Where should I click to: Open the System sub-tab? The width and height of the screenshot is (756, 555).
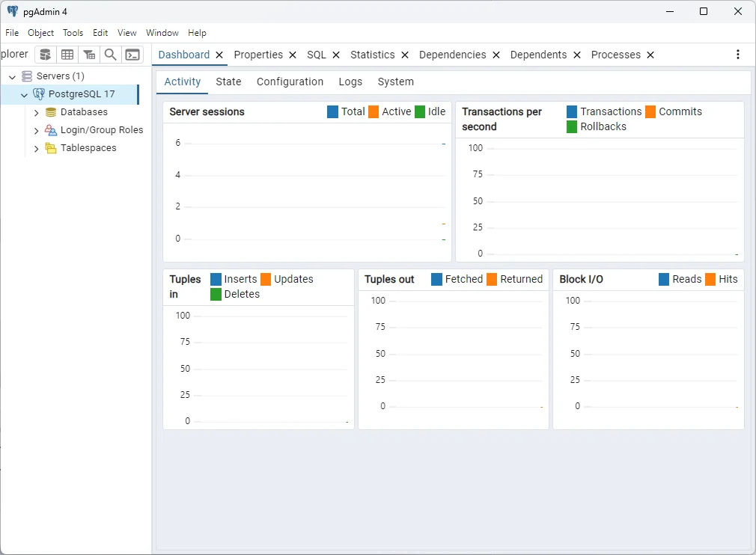[x=396, y=82]
